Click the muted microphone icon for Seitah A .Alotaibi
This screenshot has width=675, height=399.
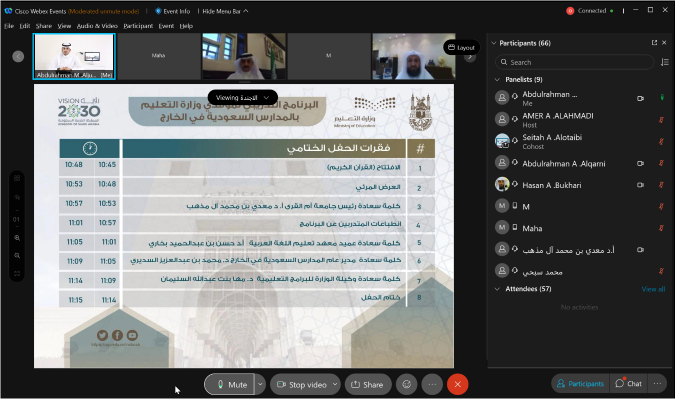click(x=661, y=141)
